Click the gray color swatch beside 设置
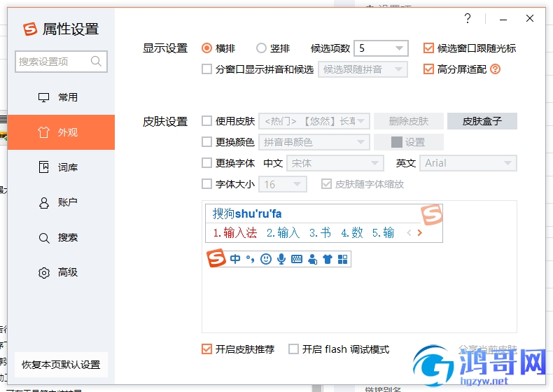 click(x=397, y=142)
